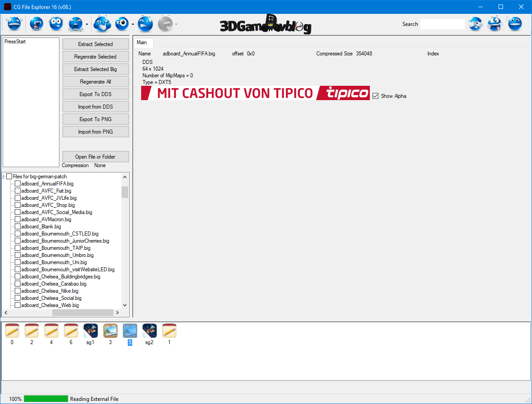Collapse the Files for big-german-patch tree node
The height and width of the screenshot is (404, 532).
tap(4, 177)
